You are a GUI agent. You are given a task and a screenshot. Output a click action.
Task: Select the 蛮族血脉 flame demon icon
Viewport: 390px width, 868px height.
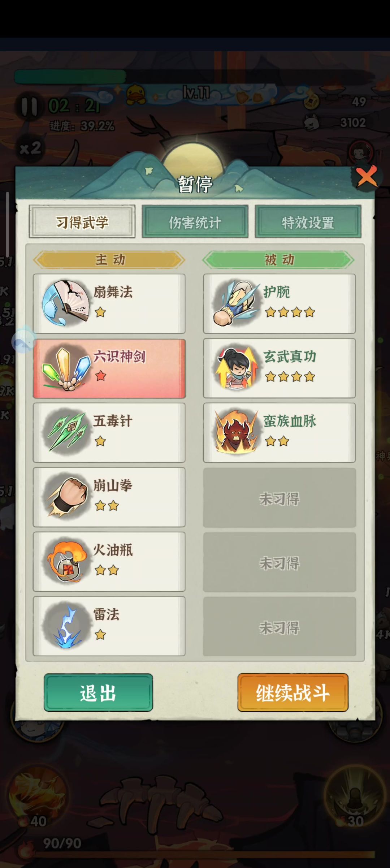point(236,432)
